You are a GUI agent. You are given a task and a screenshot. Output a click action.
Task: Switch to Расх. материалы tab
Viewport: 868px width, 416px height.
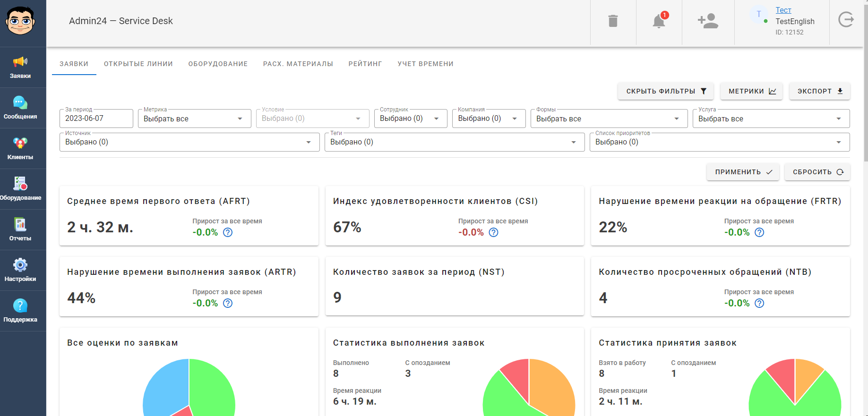(x=298, y=64)
